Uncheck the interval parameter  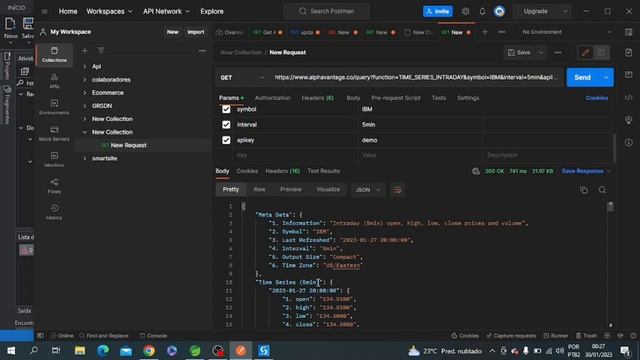coord(226,124)
